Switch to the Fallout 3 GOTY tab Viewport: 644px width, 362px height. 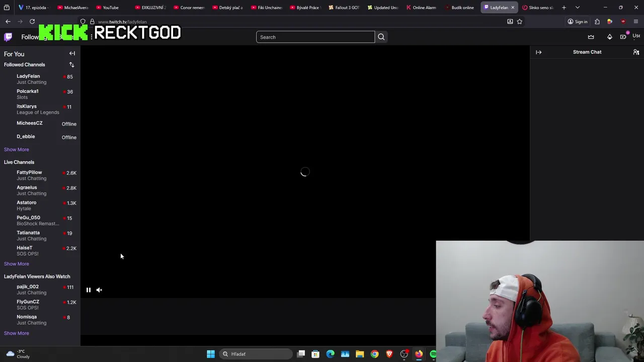pos(344,8)
